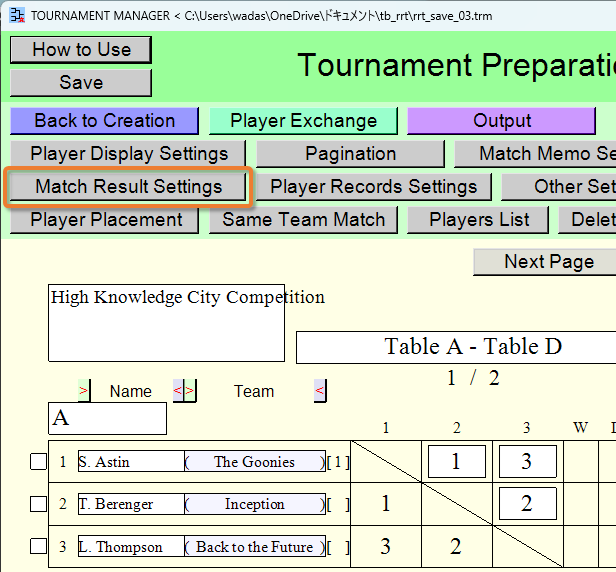The image size is (616, 572).
Task: Click the partially visible Delete button
Action: (x=587, y=220)
